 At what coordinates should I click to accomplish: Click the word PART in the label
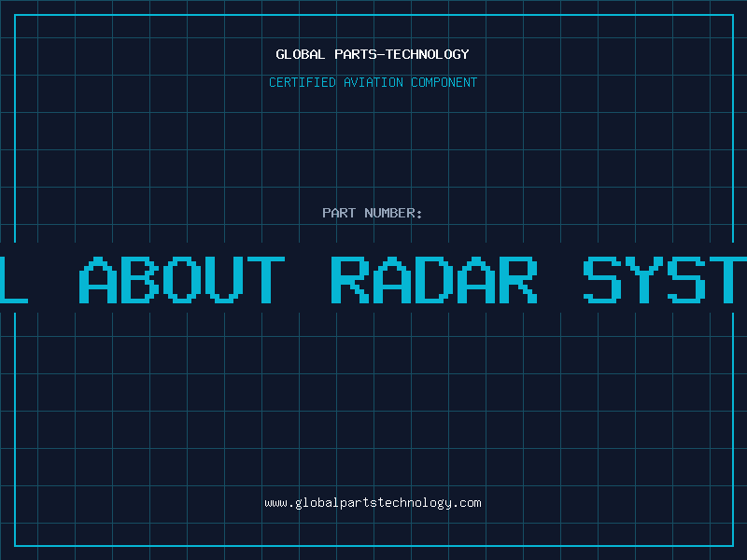tap(339, 213)
